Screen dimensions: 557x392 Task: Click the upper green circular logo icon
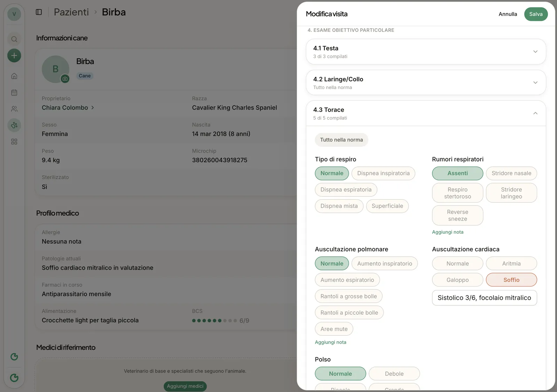pyautogui.click(x=14, y=357)
